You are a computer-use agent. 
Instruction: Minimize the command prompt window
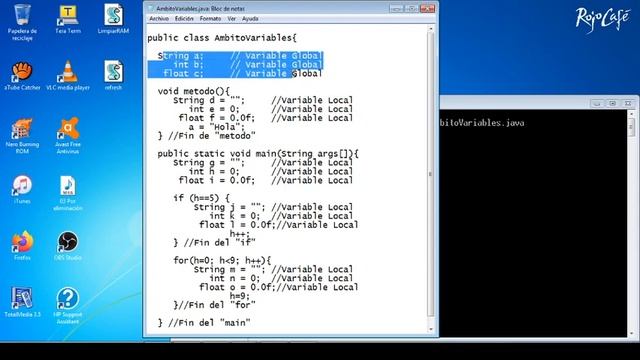click(x=597, y=103)
